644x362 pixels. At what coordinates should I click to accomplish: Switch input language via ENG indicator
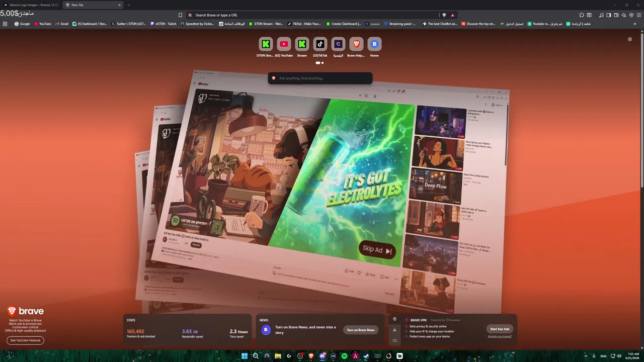(x=603, y=356)
